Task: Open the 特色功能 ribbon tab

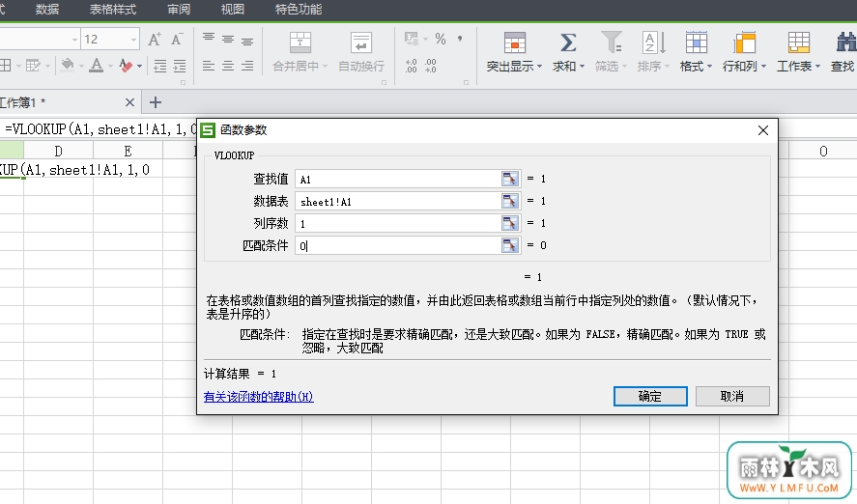Action: coord(299,10)
